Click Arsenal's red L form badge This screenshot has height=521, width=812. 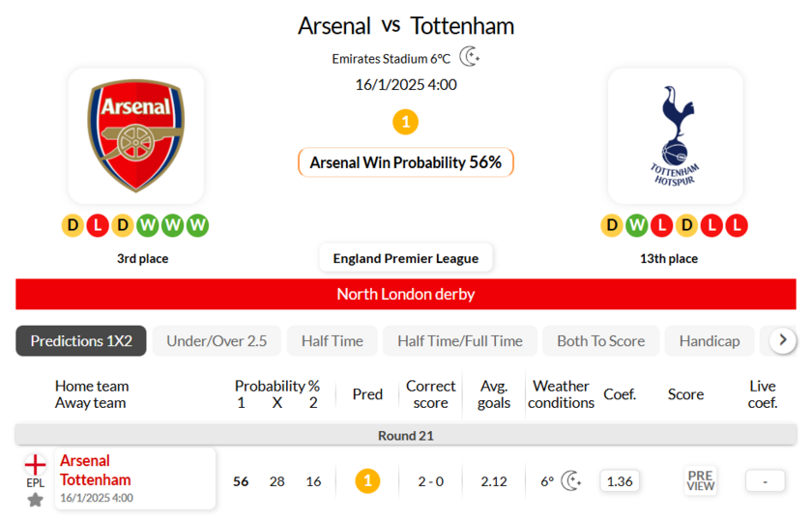click(x=98, y=226)
